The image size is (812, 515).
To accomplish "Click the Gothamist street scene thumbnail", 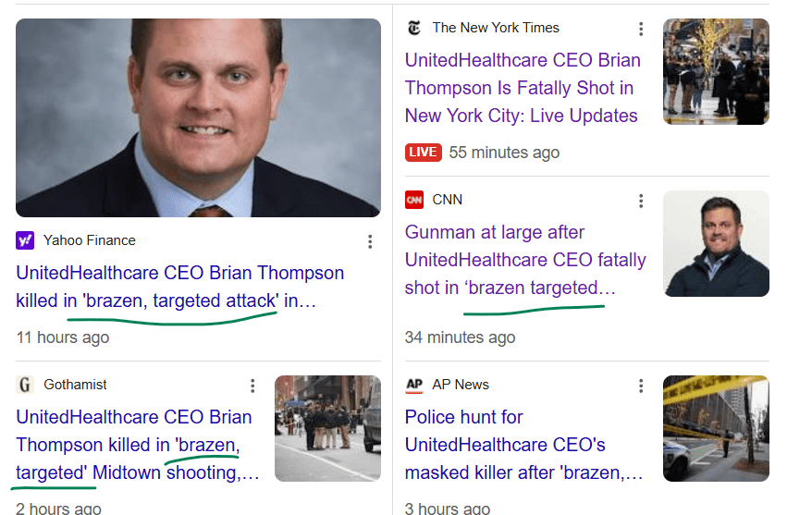I will (x=327, y=428).
